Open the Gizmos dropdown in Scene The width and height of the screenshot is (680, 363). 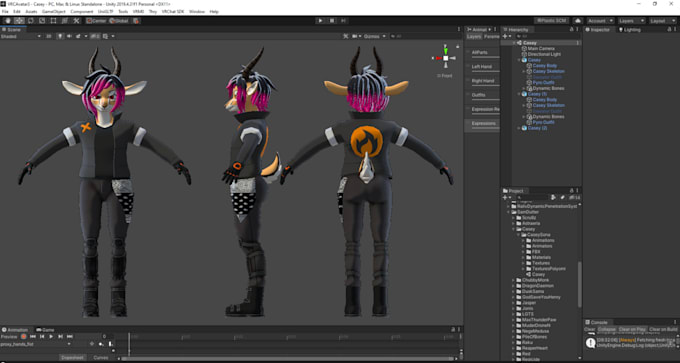tap(374, 36)
